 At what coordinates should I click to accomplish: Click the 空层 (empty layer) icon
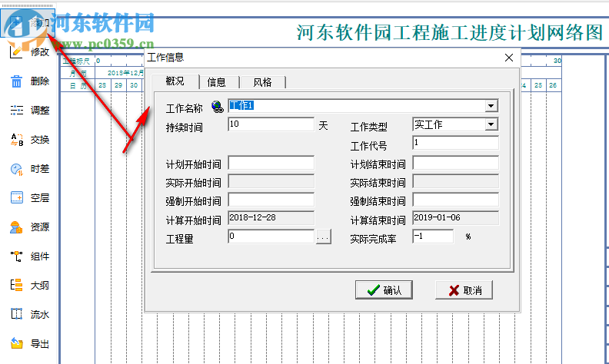point(16,198)
